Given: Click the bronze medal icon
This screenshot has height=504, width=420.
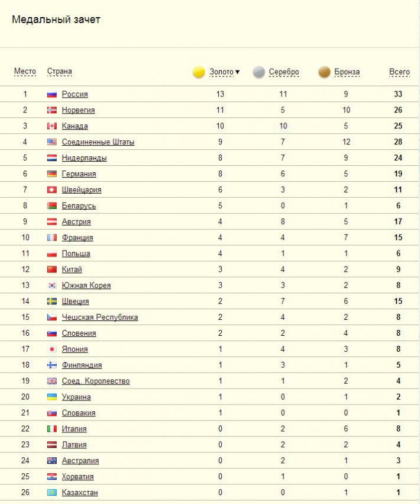Looking at the screenshot, I should click(324, 72).
